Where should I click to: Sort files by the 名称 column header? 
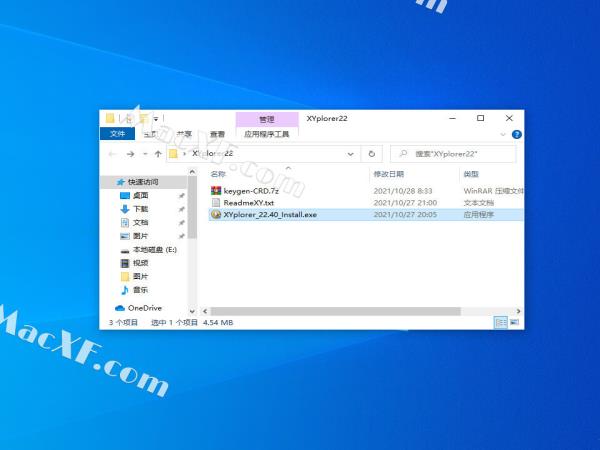click(x=218, y=174)
